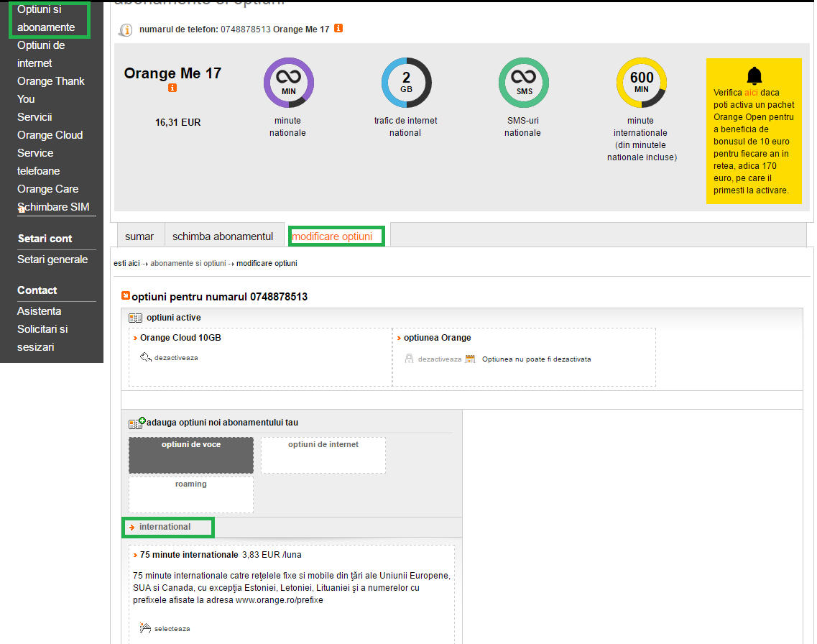Open the "Asistenta" sidebar link
This screenshot has width=817, height=644.
(x=39, y=311)
